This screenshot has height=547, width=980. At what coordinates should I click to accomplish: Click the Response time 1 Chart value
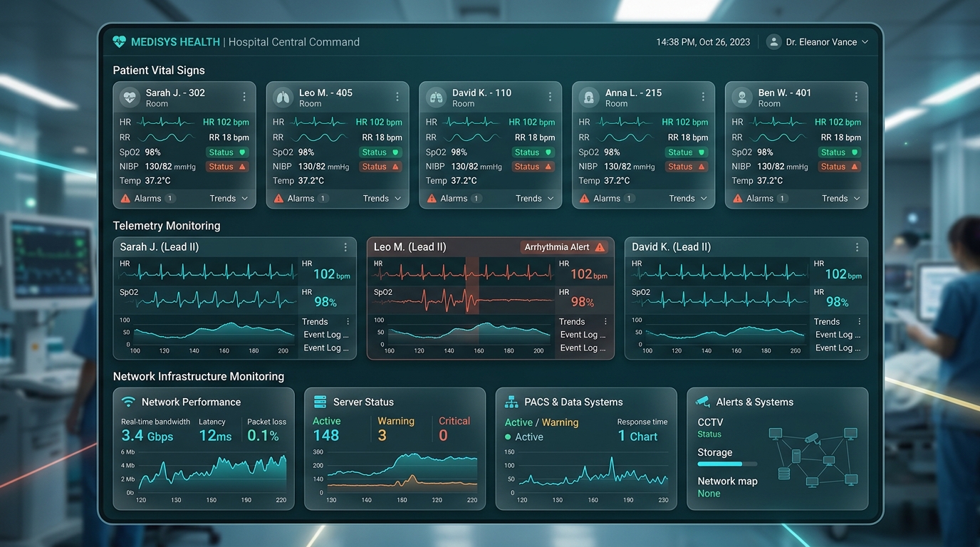tap(637, 437)
